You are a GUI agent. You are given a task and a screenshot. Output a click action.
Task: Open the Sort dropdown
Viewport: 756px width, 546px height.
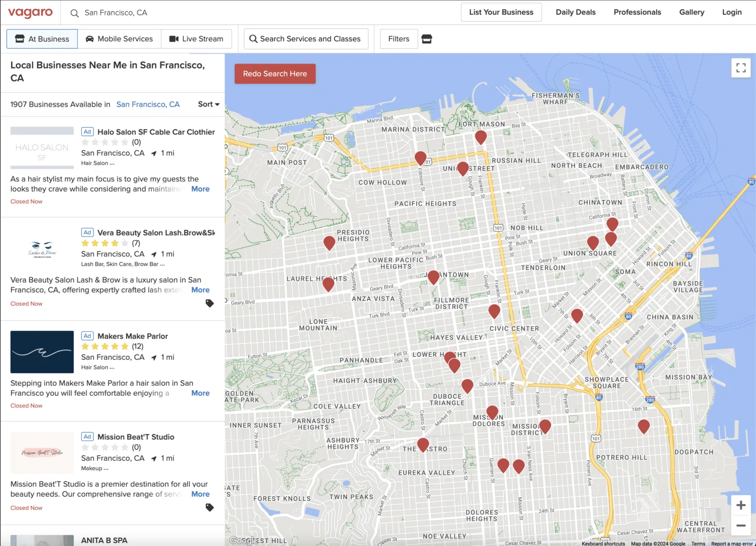pos(209,104)
